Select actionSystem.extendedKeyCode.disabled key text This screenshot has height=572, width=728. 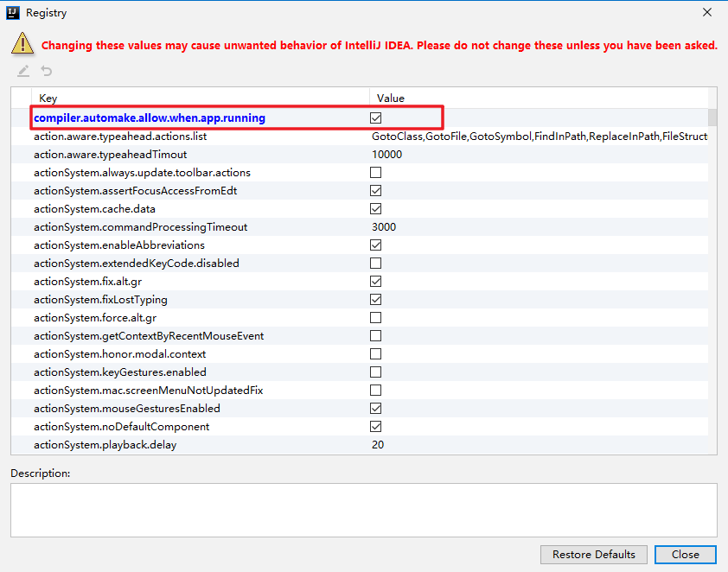point(137,263)
